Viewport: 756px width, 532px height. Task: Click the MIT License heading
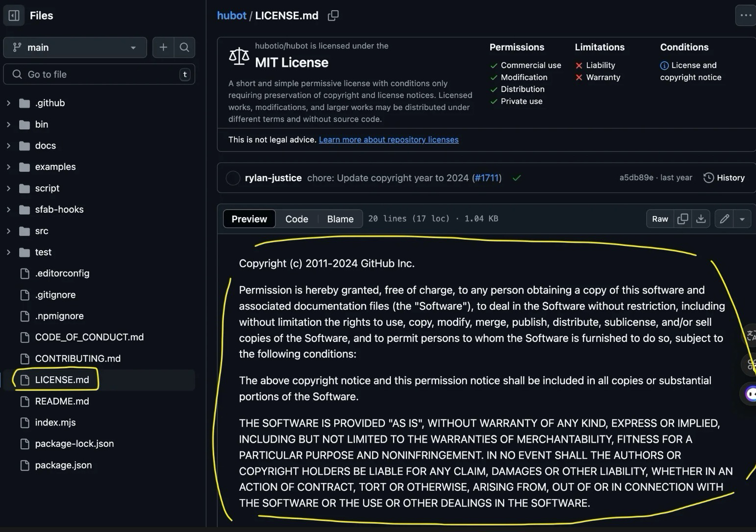pyautogui.click(x=292, y=63)
